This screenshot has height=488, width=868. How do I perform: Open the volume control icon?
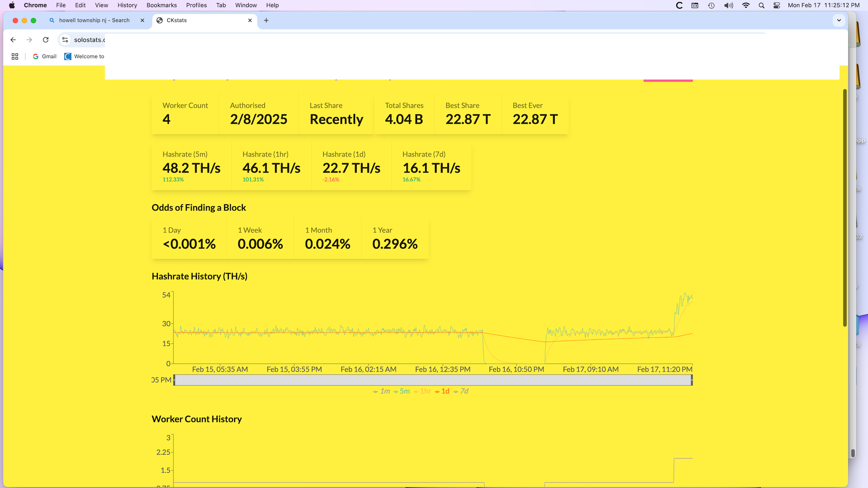point(728,5)
